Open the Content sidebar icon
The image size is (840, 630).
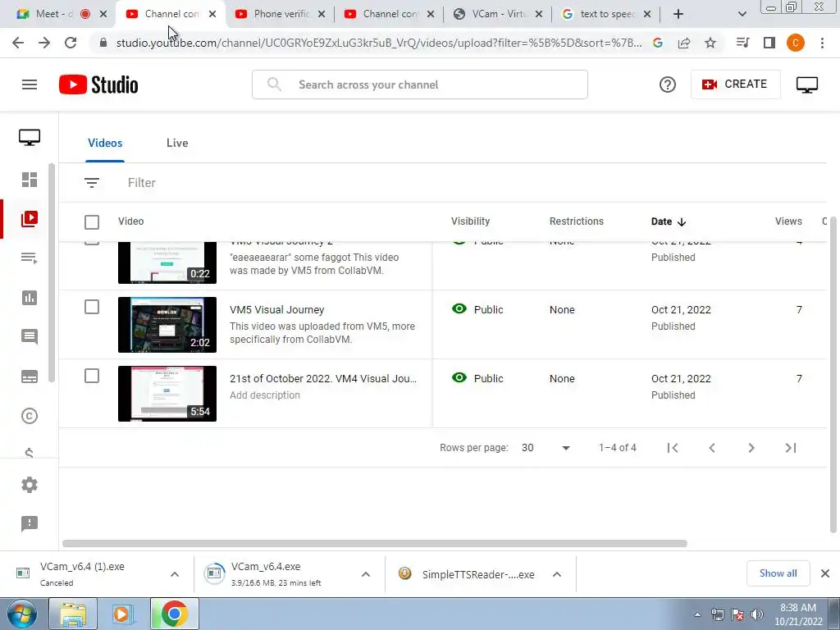tap(30, 218)
